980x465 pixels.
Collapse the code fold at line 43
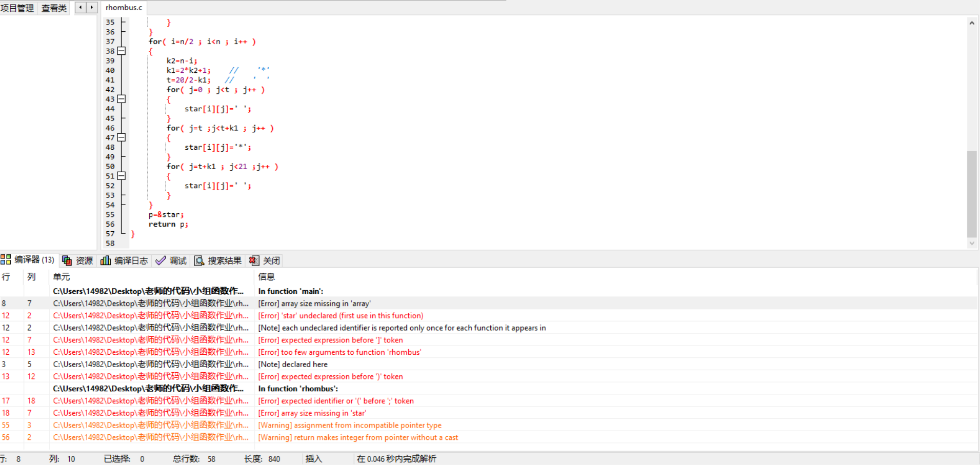click(122, 99)
